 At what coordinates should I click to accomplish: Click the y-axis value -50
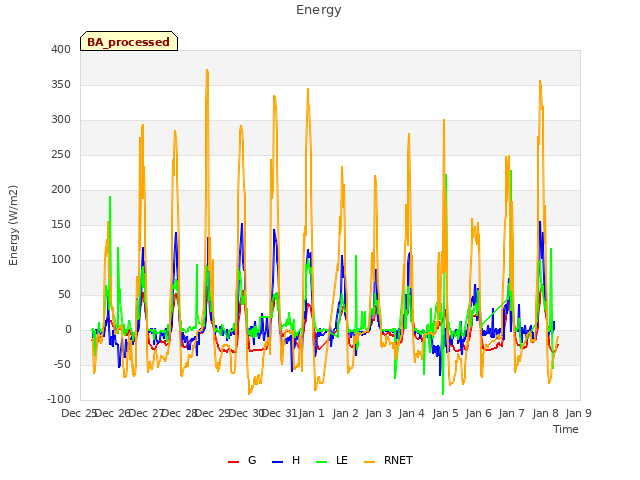(62, 364)
